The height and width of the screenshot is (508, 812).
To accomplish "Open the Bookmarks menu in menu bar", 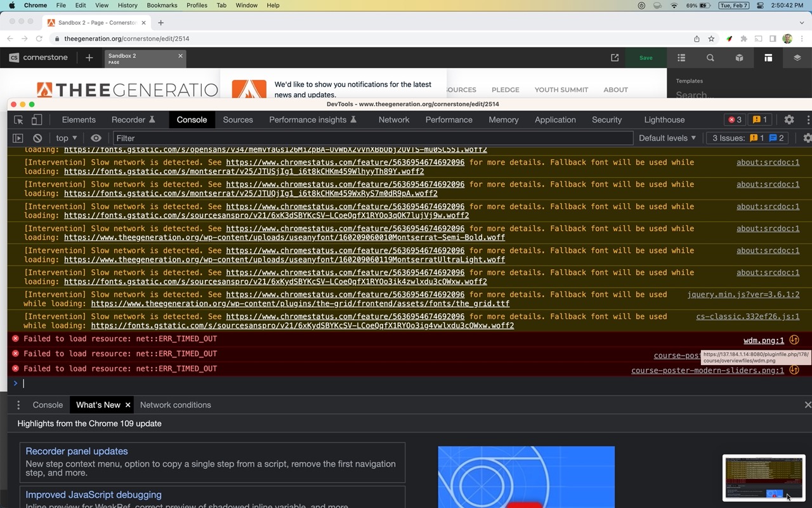I will 162,5.
